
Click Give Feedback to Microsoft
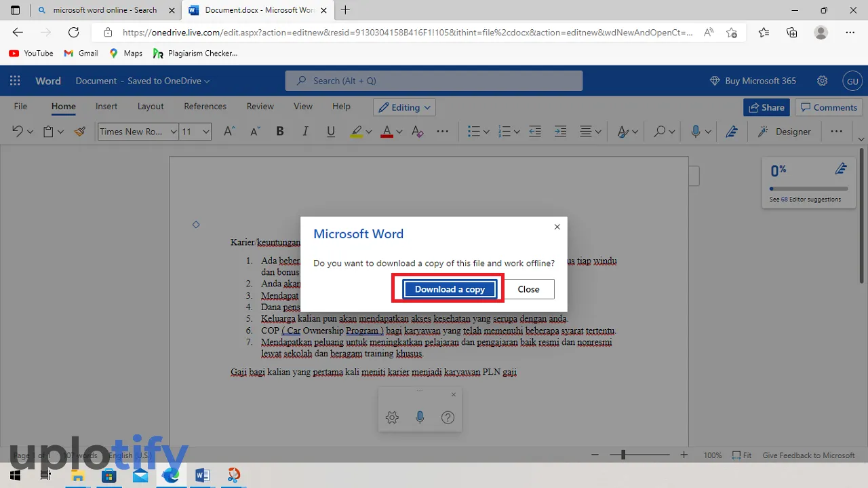point(808,455)
